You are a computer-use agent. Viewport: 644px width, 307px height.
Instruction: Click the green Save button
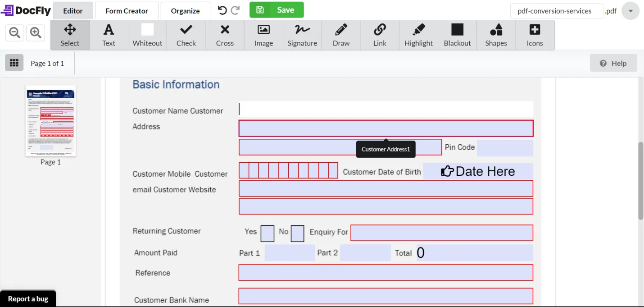[x=277, y=9]
